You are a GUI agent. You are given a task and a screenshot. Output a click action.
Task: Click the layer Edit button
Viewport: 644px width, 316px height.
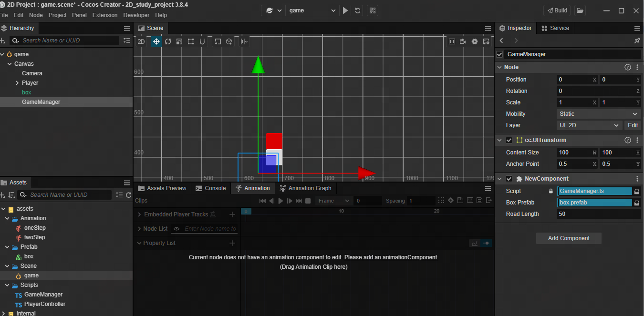(633, 125)
